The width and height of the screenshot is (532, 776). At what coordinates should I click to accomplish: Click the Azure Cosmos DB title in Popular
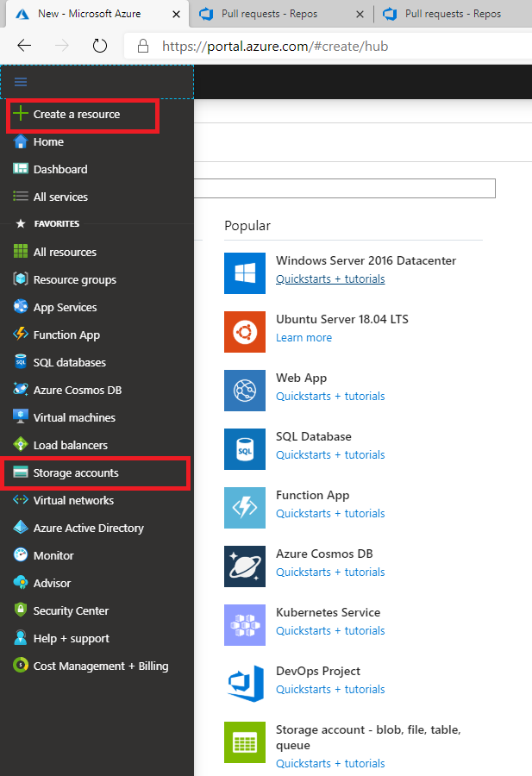click(x=324, y=554)
